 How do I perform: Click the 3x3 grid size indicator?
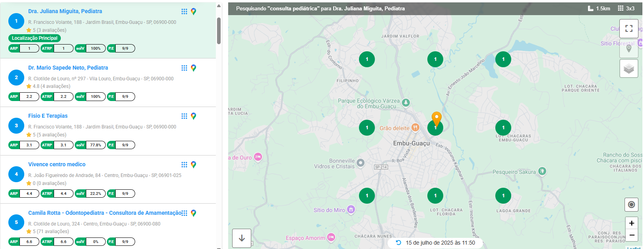click(x=626, y=8)
